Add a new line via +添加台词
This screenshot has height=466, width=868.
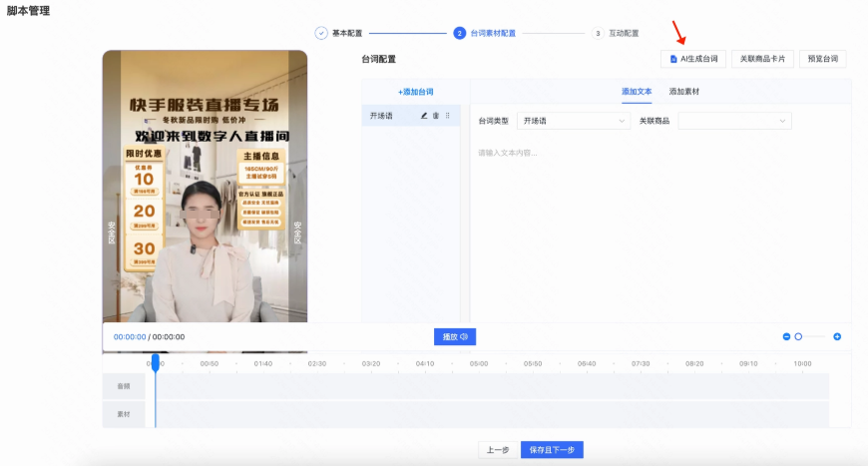[415, 92]
